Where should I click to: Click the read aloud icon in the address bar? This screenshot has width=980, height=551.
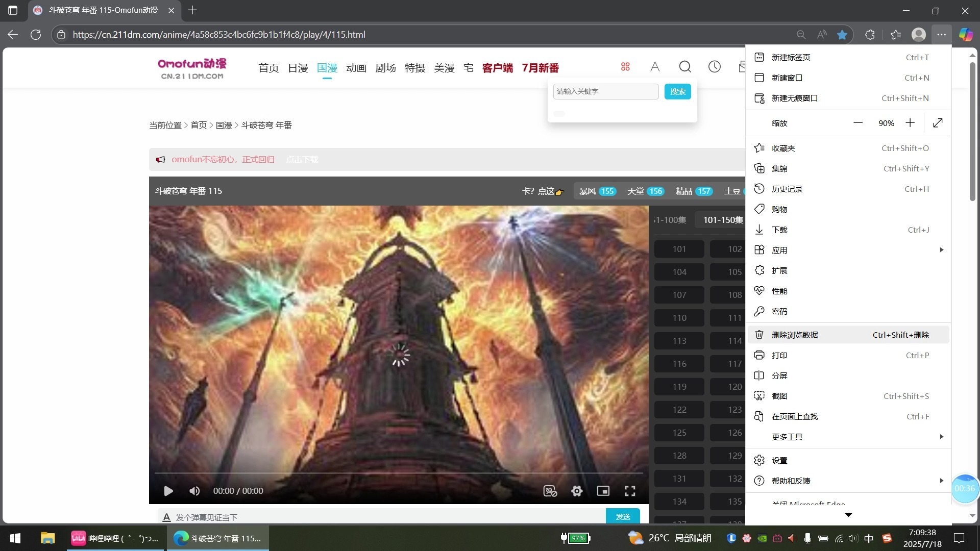[822, 34]
